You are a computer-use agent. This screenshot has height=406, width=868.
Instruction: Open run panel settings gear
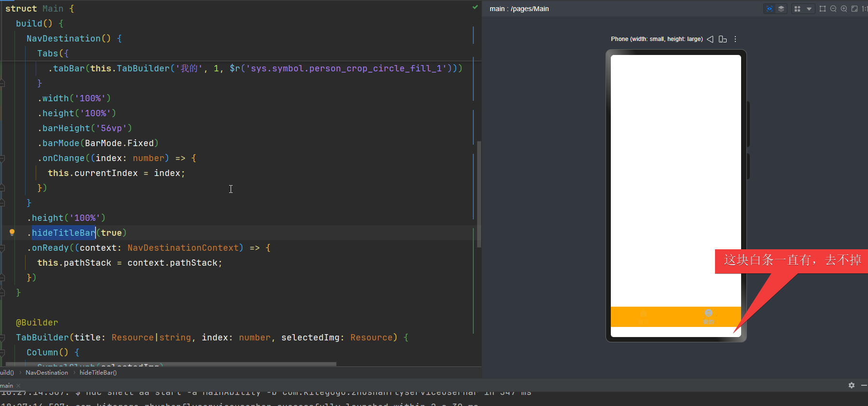point(852,385)
